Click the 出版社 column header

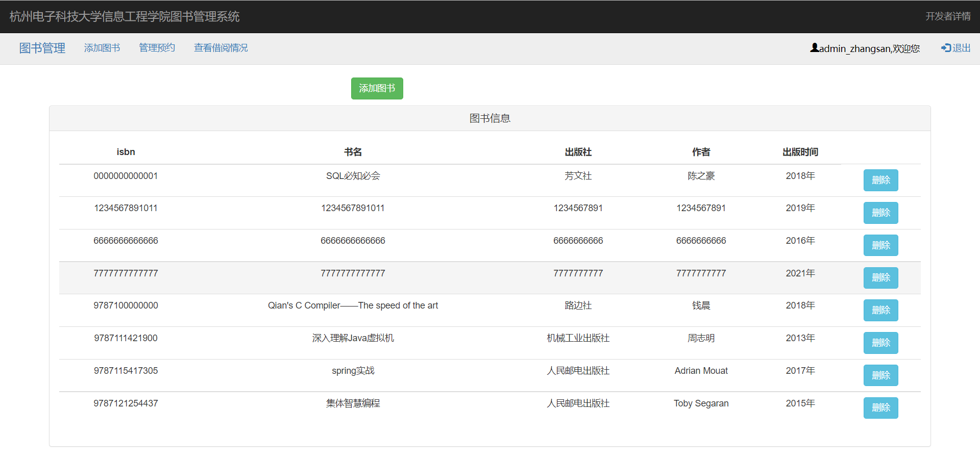[578, 152]
